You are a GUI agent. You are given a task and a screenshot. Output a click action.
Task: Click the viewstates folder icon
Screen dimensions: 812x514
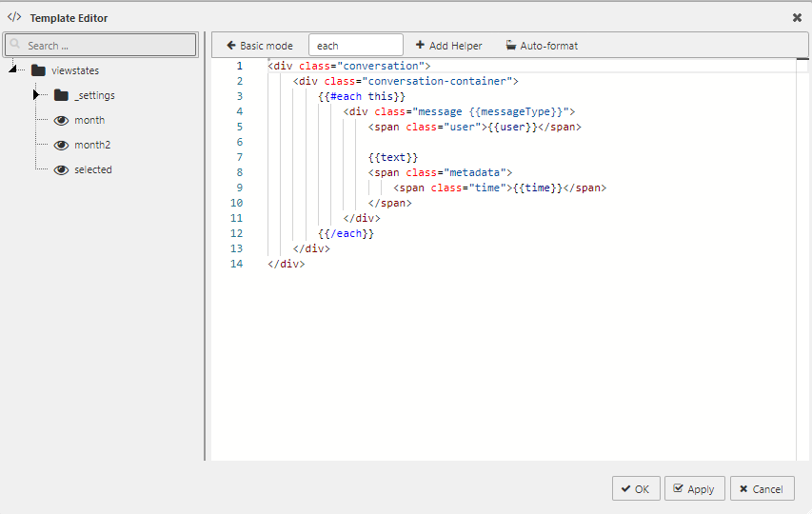click(x=38, y=70)
